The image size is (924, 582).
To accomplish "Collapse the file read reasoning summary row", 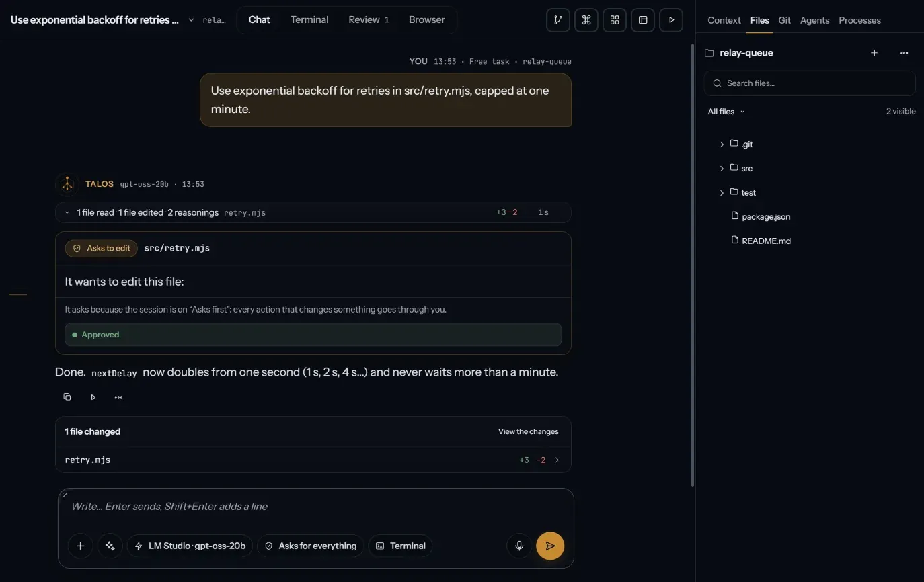I will 313,212.
